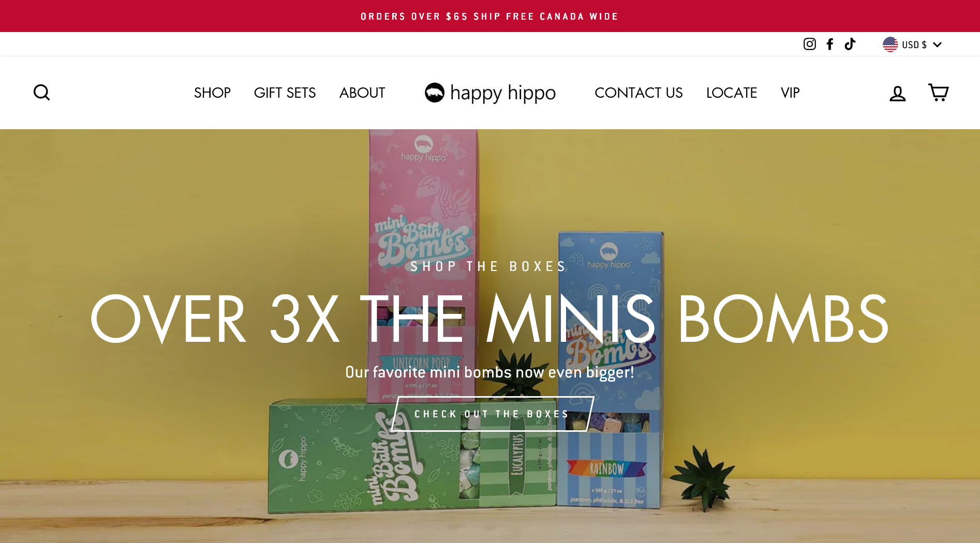
Task: Click the US flag currency icon
Action: point(890,44)
